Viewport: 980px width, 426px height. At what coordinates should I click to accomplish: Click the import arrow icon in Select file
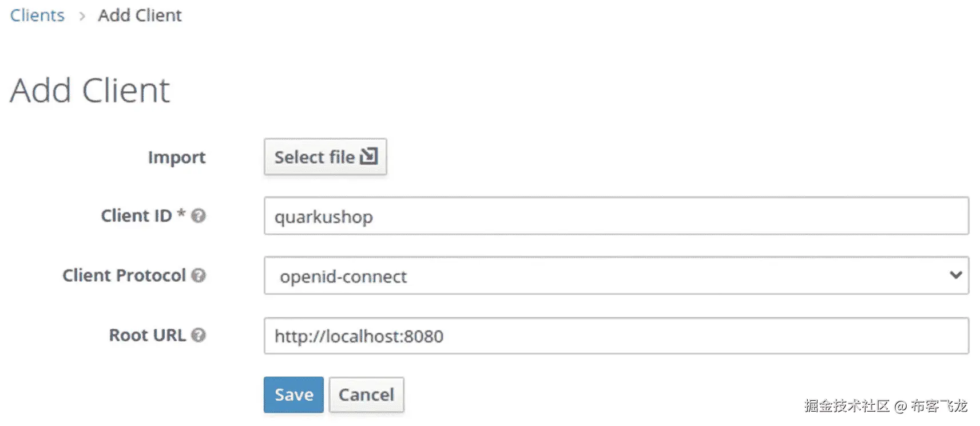(369, 156)
